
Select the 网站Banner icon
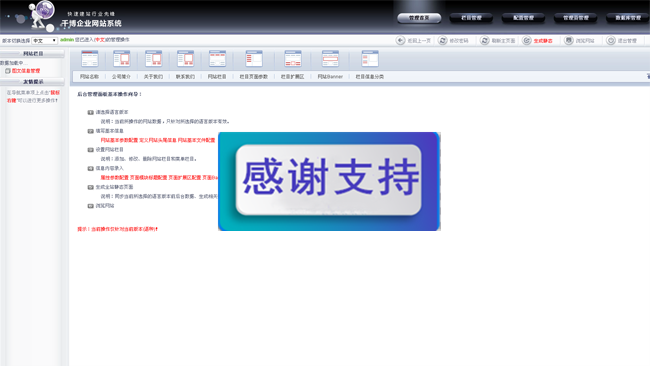coord(330,59)
